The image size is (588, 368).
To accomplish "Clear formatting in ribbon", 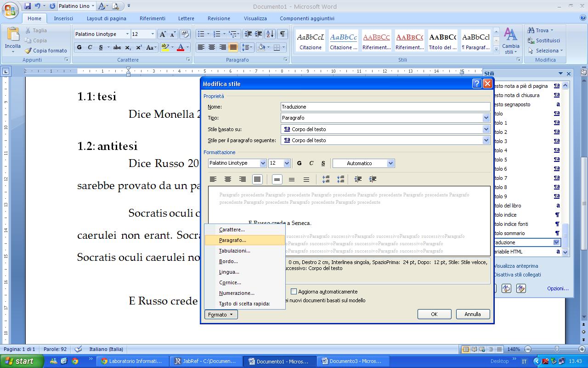I will click(185, 34).
